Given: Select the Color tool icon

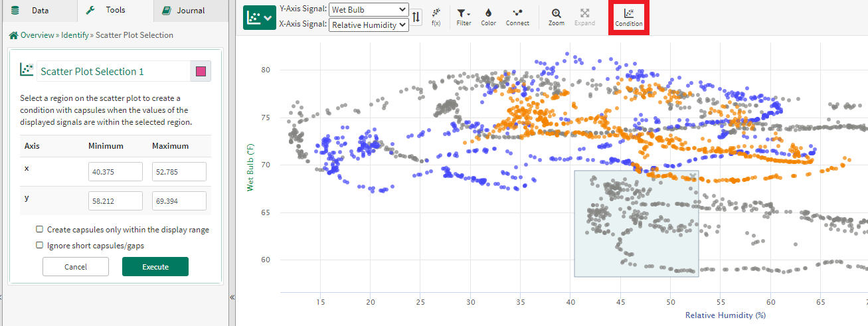Looking at the screenshot, I should (488, 17).
